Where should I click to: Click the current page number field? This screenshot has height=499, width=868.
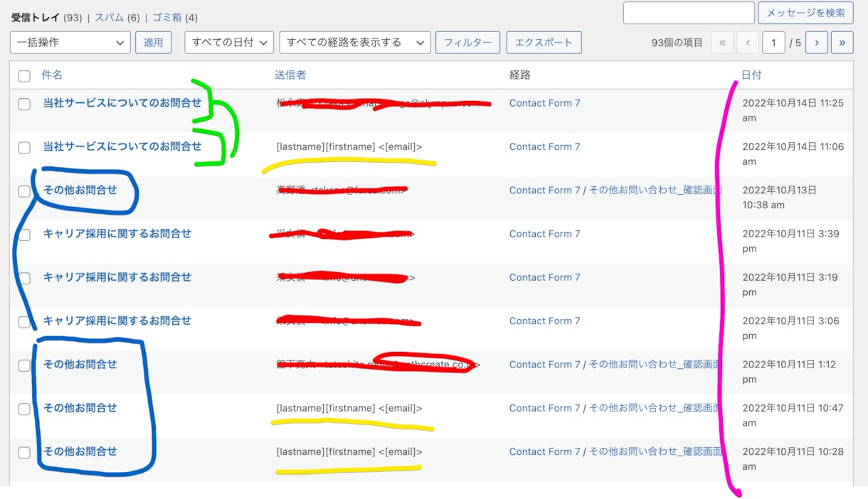pyautogui.click(x=773, y=43)
